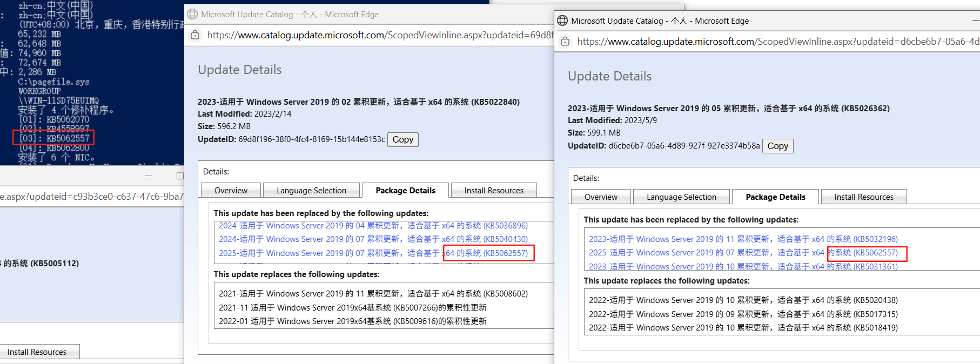The height and width of the screenshot is (364, 980).
Task: Click KB5018419 entry in replaced updates list
Action: click(743, 328)
